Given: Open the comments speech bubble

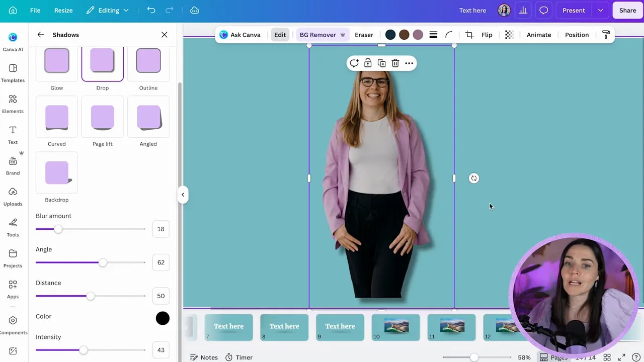Looking at the screenshot, I should (543, 10).
